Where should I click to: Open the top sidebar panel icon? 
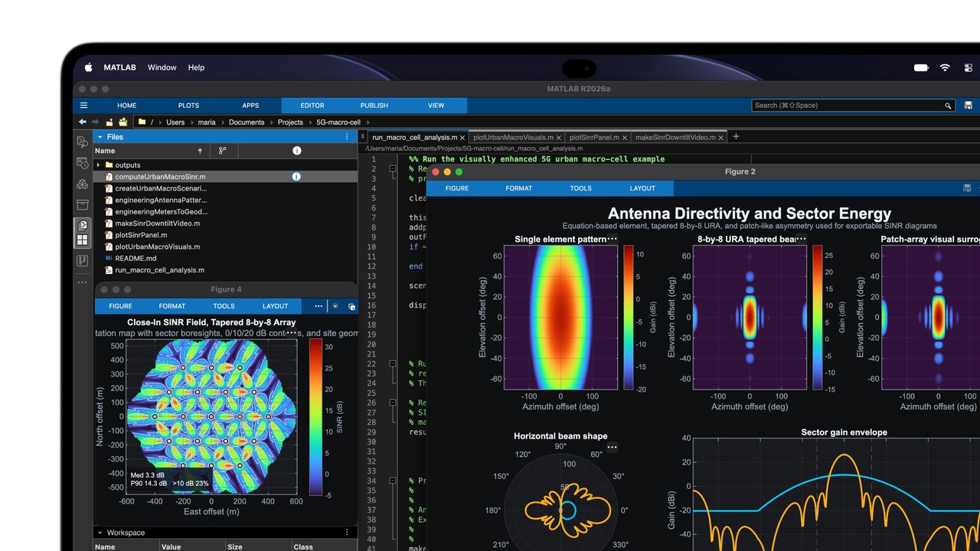point(82,142)
